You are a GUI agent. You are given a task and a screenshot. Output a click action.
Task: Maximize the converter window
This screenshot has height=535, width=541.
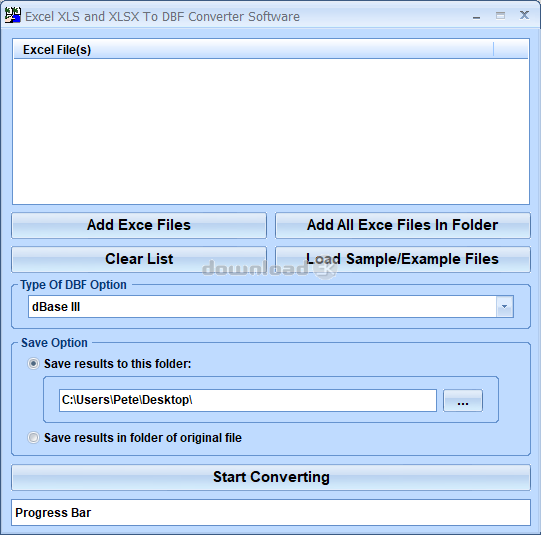click(x=500, y=16)
